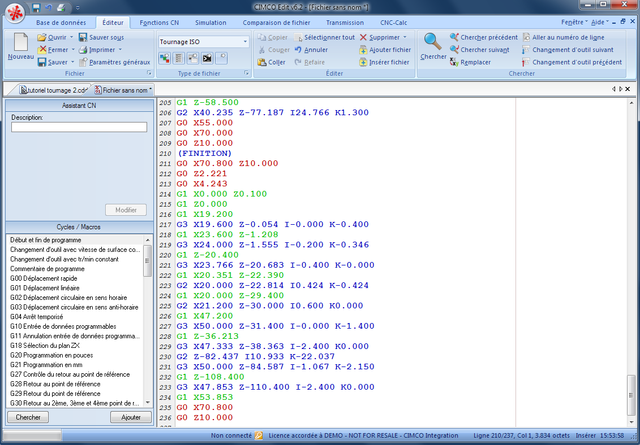640x445 pixels.
Task: Click the Modifier button
Action: 126,210
